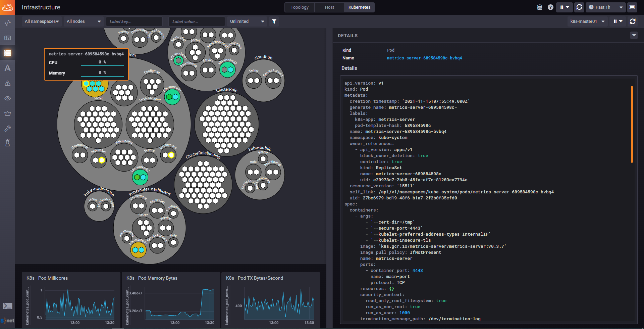The width and height of the screenshot is (644, 329).
Task: Click the run_as_user 1000 value
Action: pyautogui.click(x=405, y=313)
